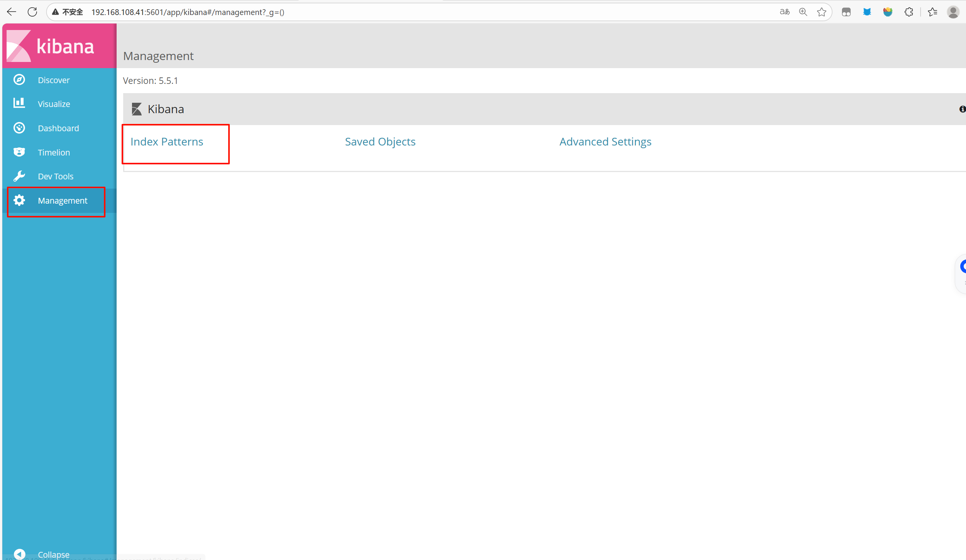Click the Kibana section title text
This screenshot has width=966, height=560.
pos(166,109)
